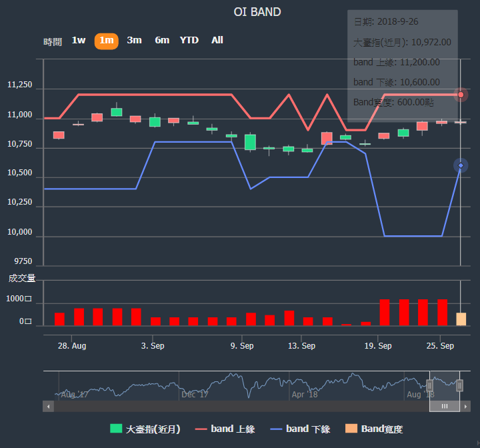Click the right arrow of the navigator scrollbar
The height and width of the screenshot is (448, 480).
[x=465, y=406]
